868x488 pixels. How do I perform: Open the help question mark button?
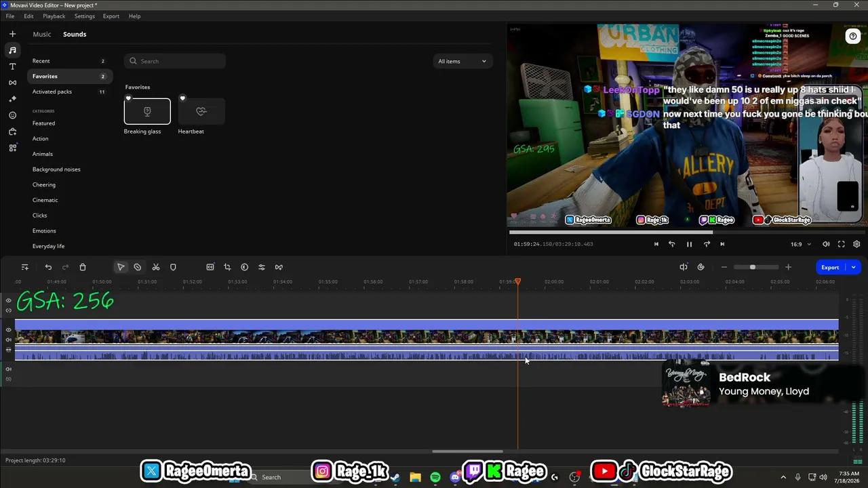(853, 37)
